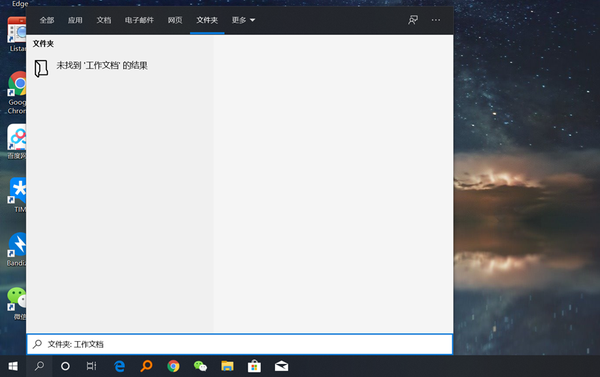Image resolution: width=600 pixels, height=377 pixels.
Task: Click the 文件夹: 工作文档 search box
Action: 240,344
